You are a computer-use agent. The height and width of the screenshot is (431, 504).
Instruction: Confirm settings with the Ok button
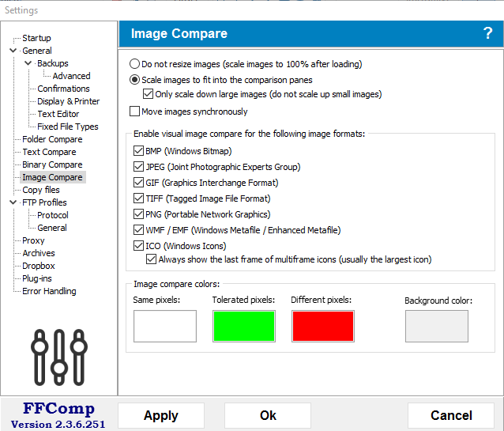click(x=268, y=416)
